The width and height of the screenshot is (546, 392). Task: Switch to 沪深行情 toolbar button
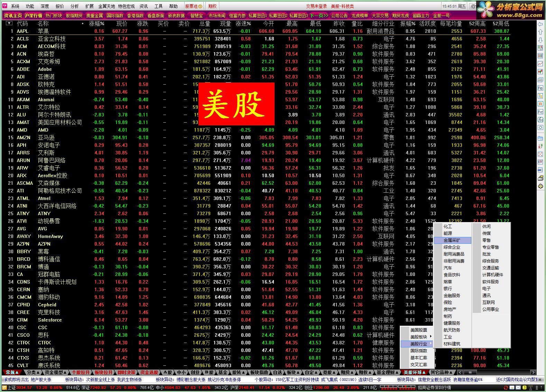point(34,16)
